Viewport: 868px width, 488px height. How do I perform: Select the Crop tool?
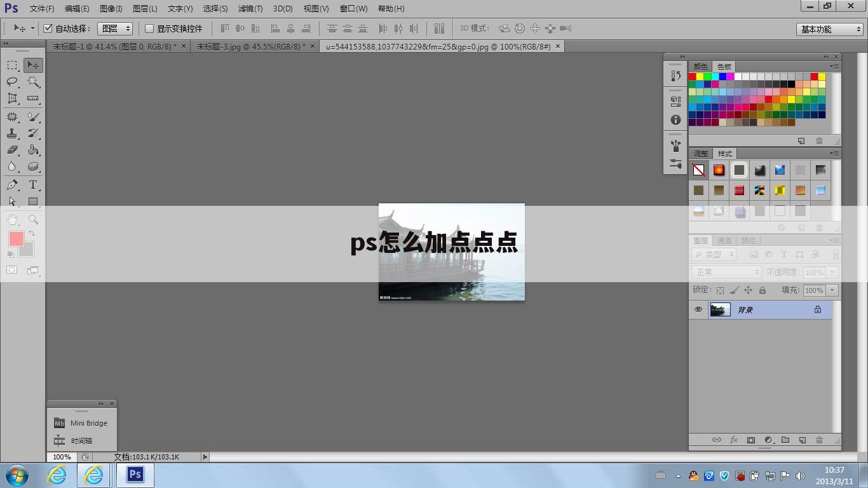(x=12, y=98)
